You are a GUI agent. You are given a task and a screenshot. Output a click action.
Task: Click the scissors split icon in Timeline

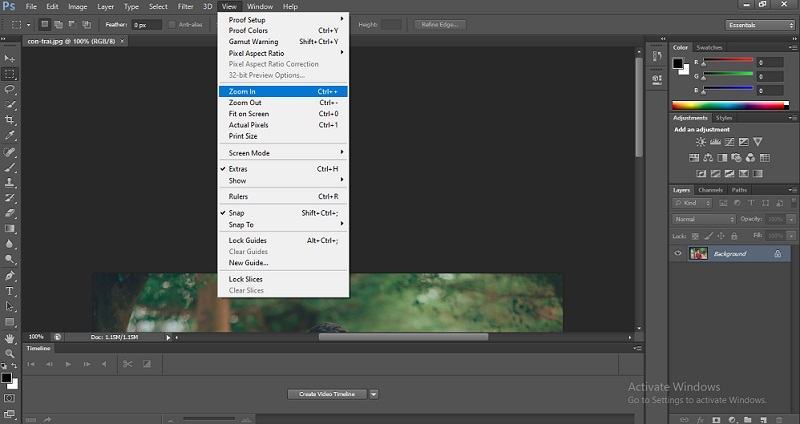click(x=128, y=364)
